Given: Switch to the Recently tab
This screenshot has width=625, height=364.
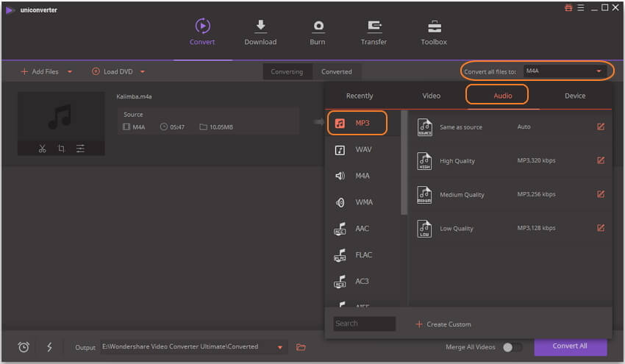Looking at the screenshot, I should (360, 96).
